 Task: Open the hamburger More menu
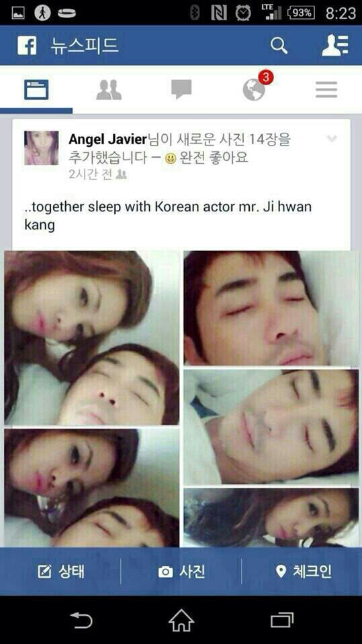coord(326,89)
